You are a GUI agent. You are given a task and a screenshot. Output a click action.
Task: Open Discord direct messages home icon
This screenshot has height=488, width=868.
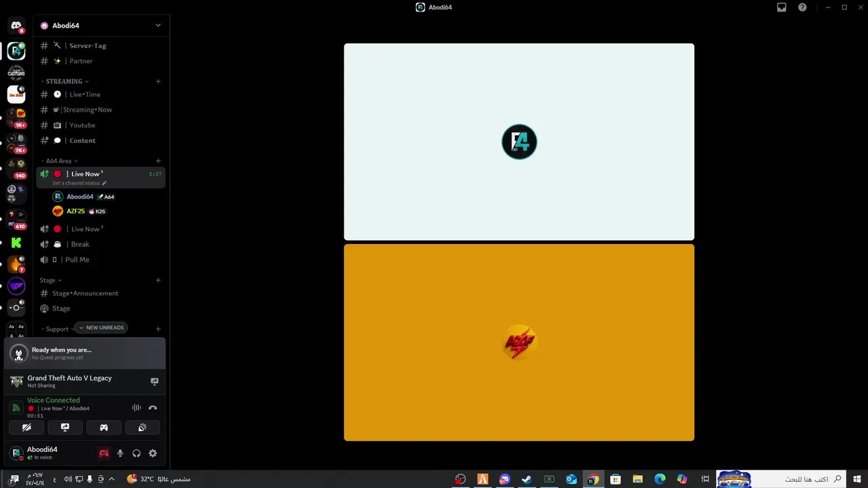(16, 26)
